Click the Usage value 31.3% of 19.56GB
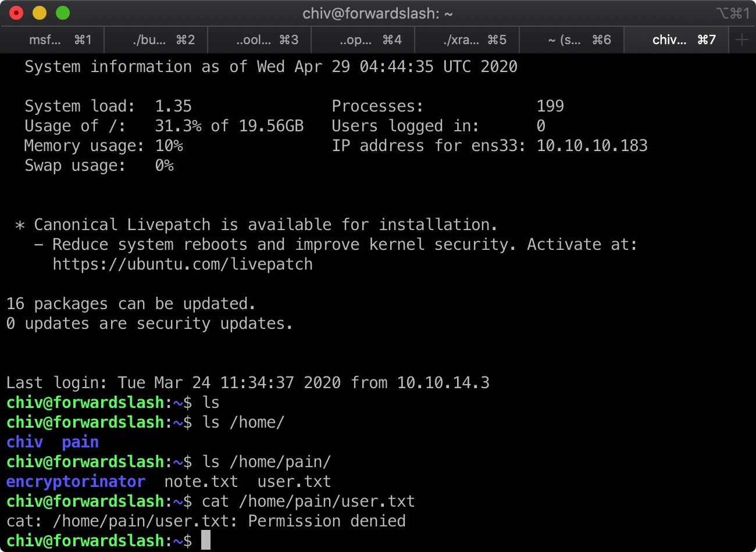This screenshot has height=552, width=756. pyautogui.click(x=229, y=126)
